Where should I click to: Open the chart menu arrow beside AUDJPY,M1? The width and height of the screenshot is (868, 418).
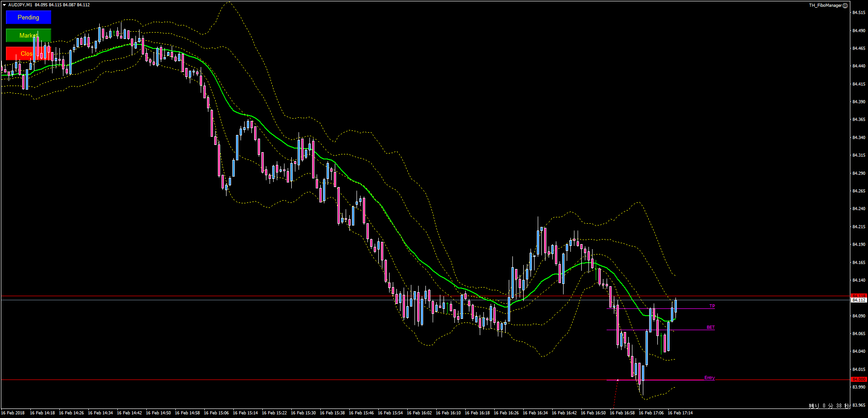coord(4,5)
